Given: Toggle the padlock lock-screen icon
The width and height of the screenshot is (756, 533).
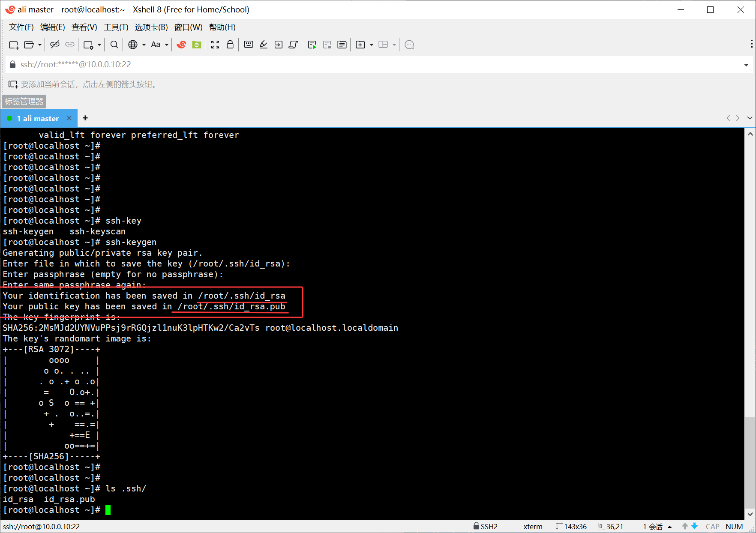Looking at the screenshot, I should click(230, 45).
